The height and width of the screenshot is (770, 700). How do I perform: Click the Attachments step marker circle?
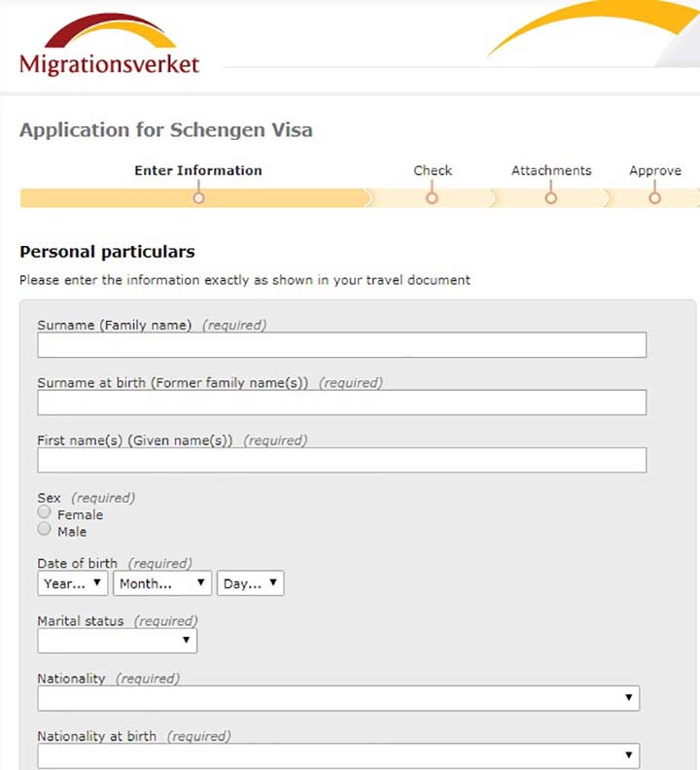550,198
